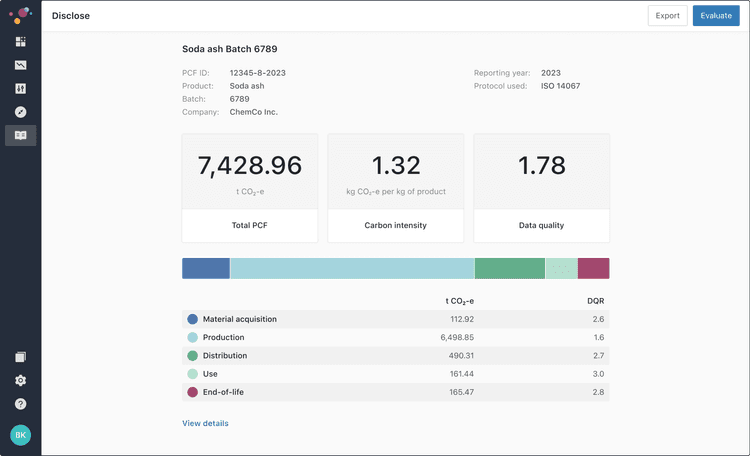
Task: Click the Data quality card
Action: (x=541, y=188)
